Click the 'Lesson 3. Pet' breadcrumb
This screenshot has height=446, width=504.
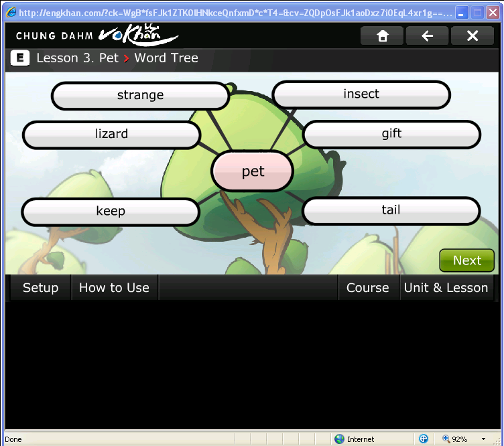(x=78, y=58)
